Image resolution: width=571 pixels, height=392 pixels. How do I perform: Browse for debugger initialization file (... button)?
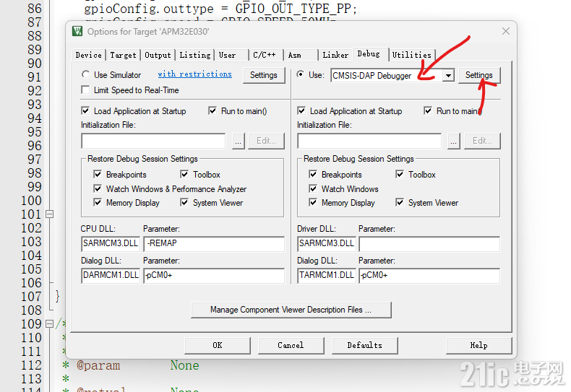pos(454,141)
